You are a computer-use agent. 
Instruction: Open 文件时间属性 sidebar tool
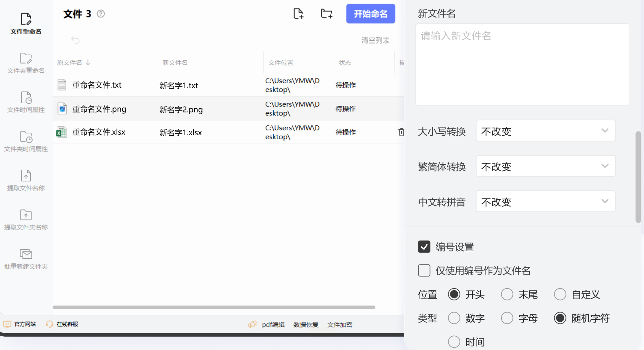tap(26, 102)
